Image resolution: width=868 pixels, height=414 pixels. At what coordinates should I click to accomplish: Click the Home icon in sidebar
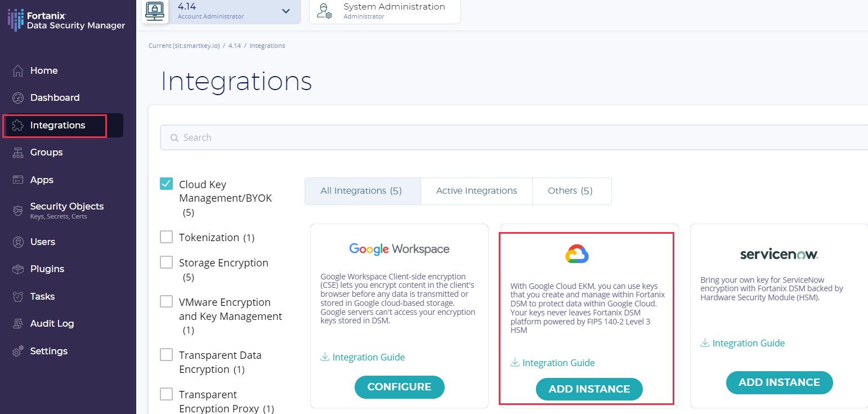(x=18, y=71)
